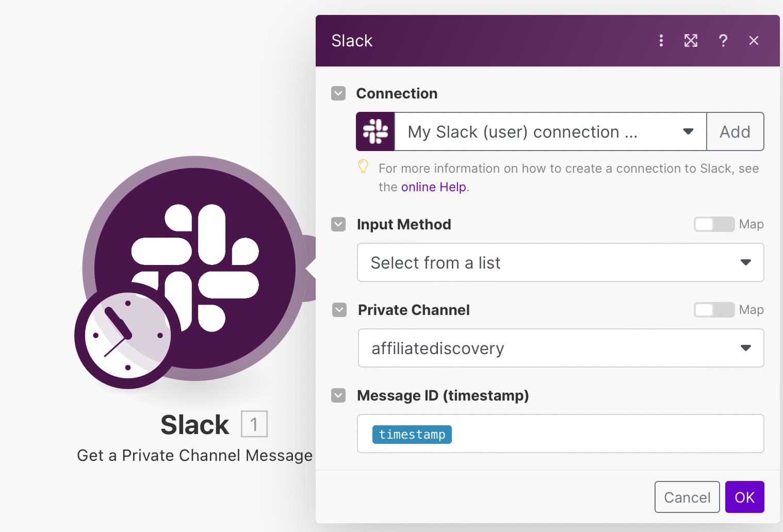Image resolution: width=783 pixels, height=532 pixels.
Task: Open help via the question mark icon
Action: 723,41
